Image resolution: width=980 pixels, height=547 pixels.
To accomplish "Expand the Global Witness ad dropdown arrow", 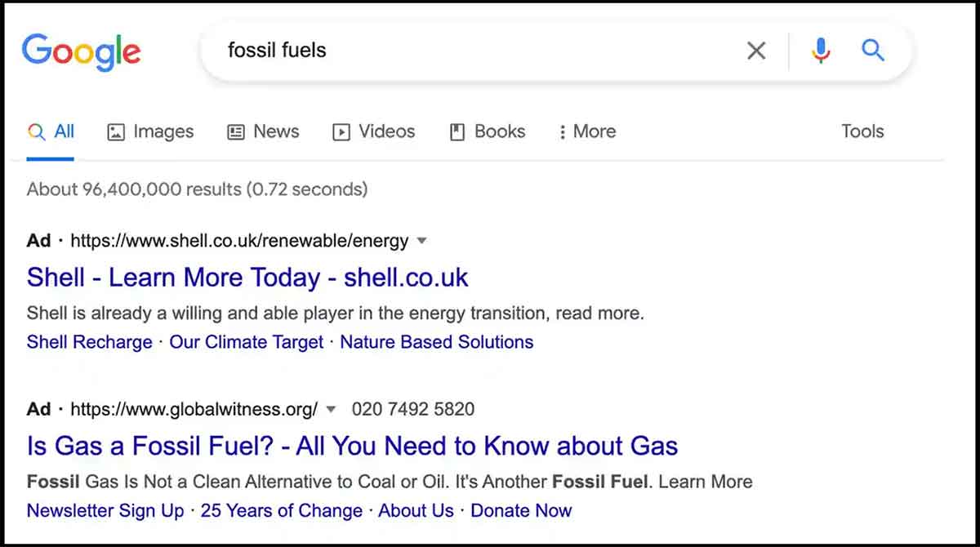I will [x=331, y=409].
